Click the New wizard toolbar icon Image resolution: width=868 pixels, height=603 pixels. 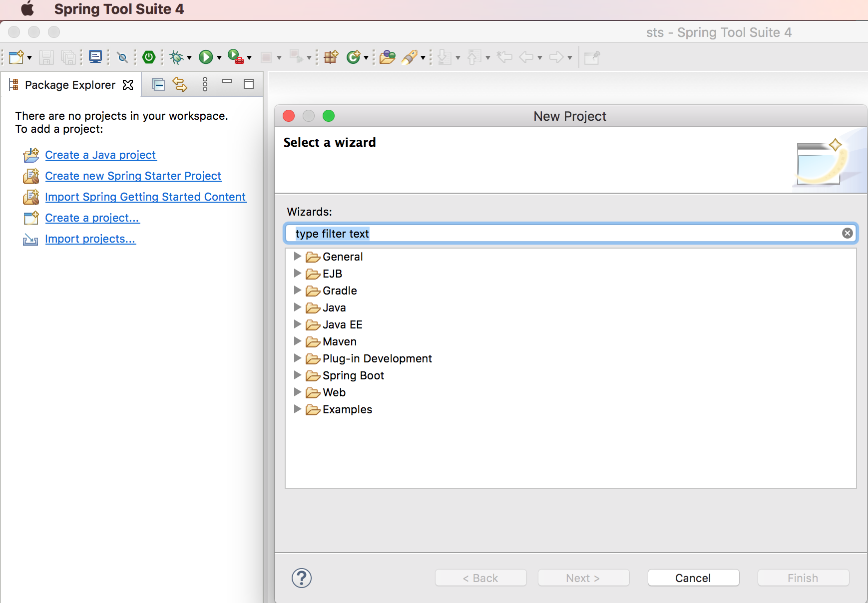pos(16,57)
